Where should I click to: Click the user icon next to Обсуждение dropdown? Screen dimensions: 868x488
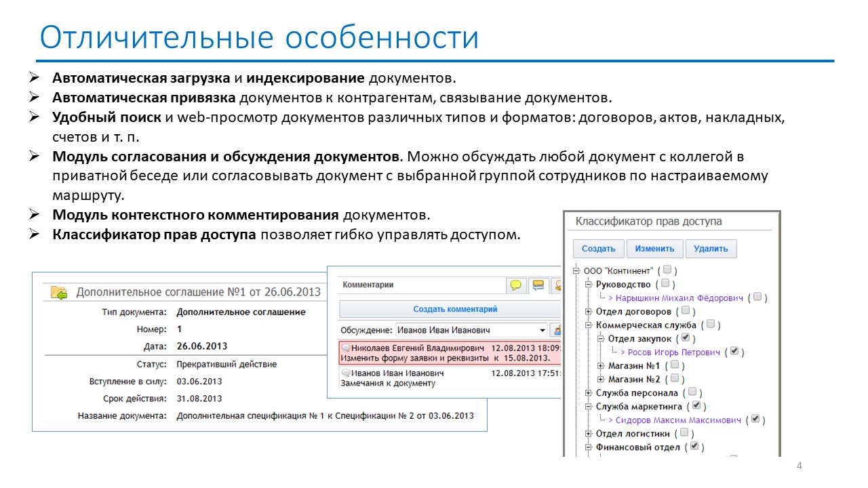click(557, 330)
